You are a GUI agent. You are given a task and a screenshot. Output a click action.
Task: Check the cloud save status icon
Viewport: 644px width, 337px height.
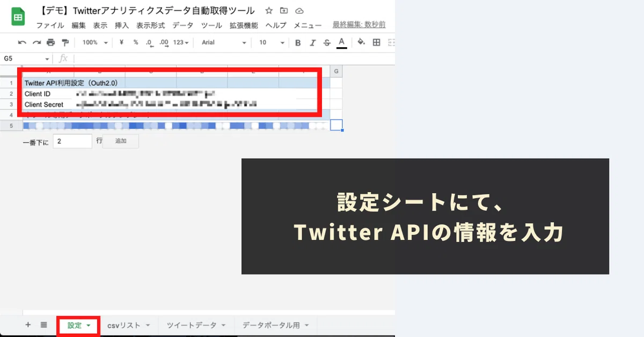(x=299, y=11)
